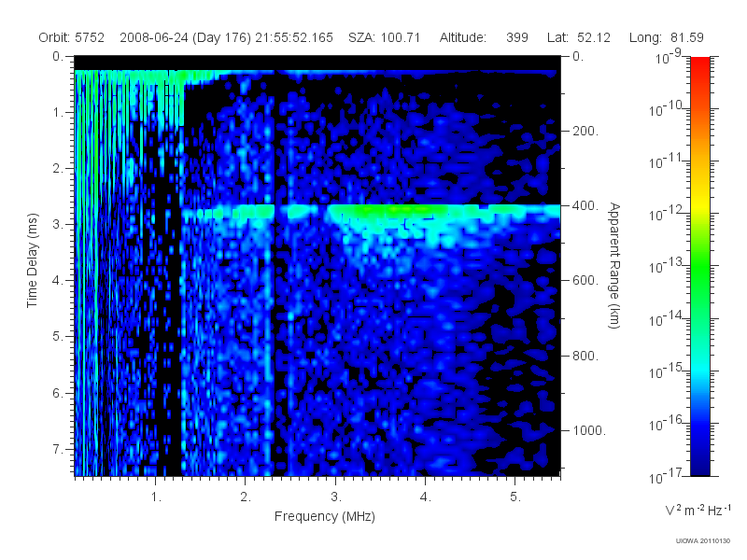The width and height of the screenshot is (747, 560).
Task: Click time delay tick label '0.' on left axis
Action: 58,56
